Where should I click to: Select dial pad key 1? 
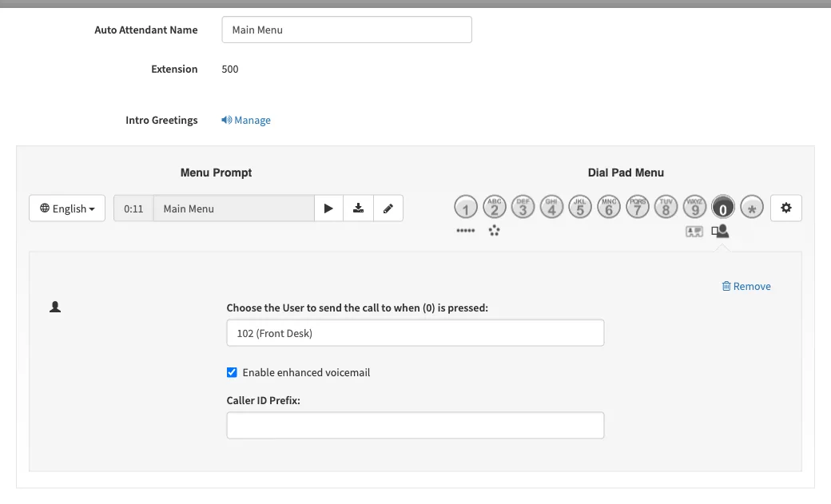(466, 207)
